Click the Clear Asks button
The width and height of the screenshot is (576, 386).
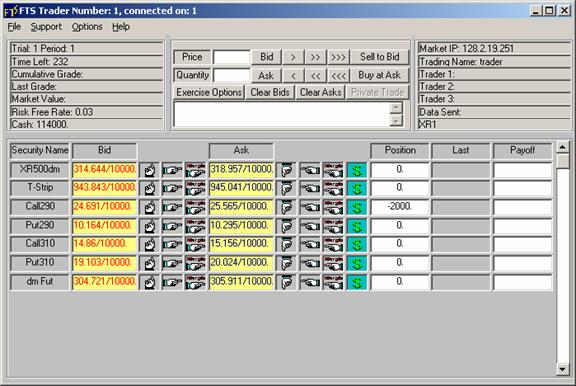coord(321,92)
